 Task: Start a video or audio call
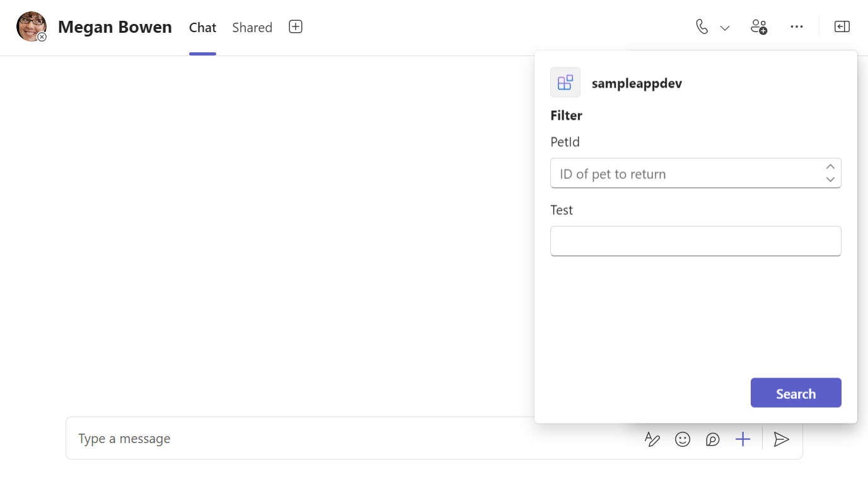702,26
